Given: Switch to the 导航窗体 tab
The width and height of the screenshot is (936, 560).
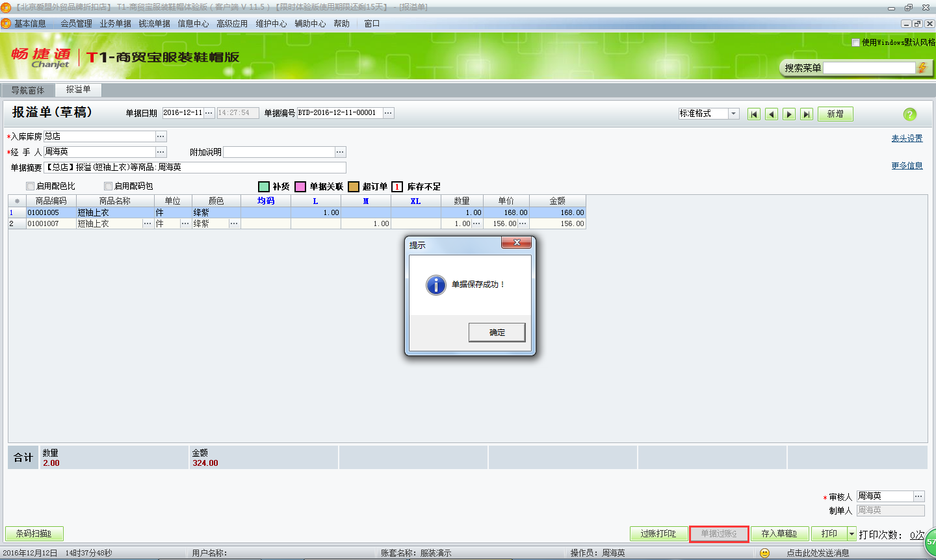Looking at the screenshot, I should pos(28,90).
